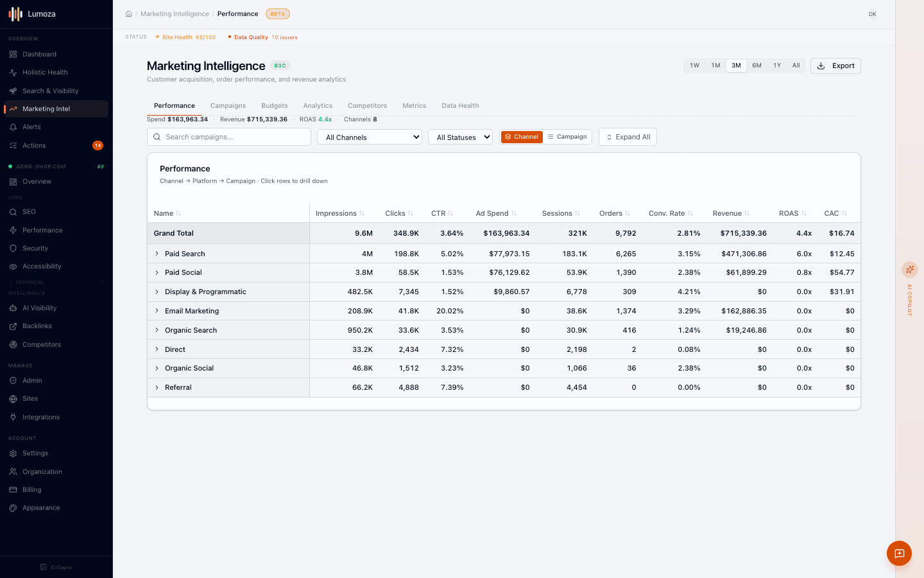Open Accessibility eye item
The height and width of the screenshot is (578, 924).
56,267
